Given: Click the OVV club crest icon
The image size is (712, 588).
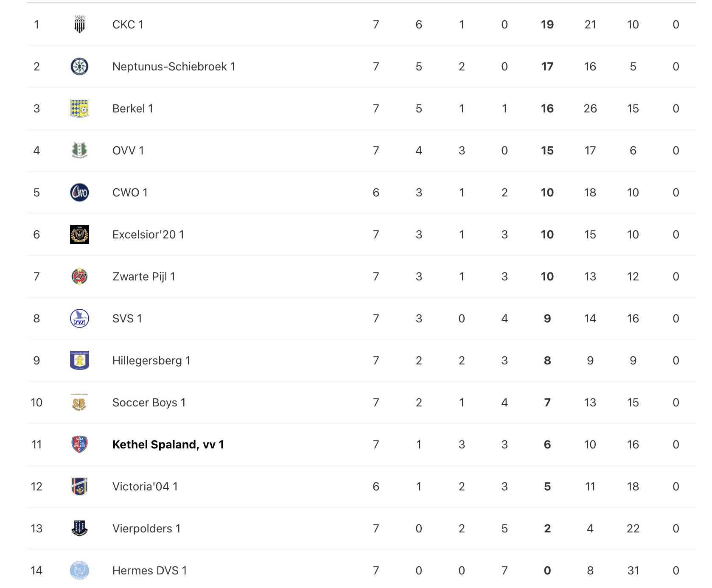Looking at the screenshot, I should (x=79, y=150).
